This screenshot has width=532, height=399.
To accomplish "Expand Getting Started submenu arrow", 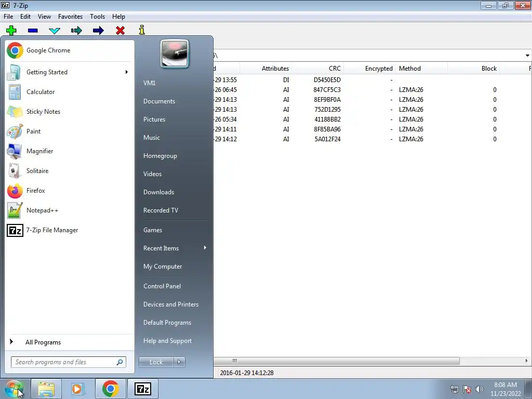I will (x=127, y=72).
